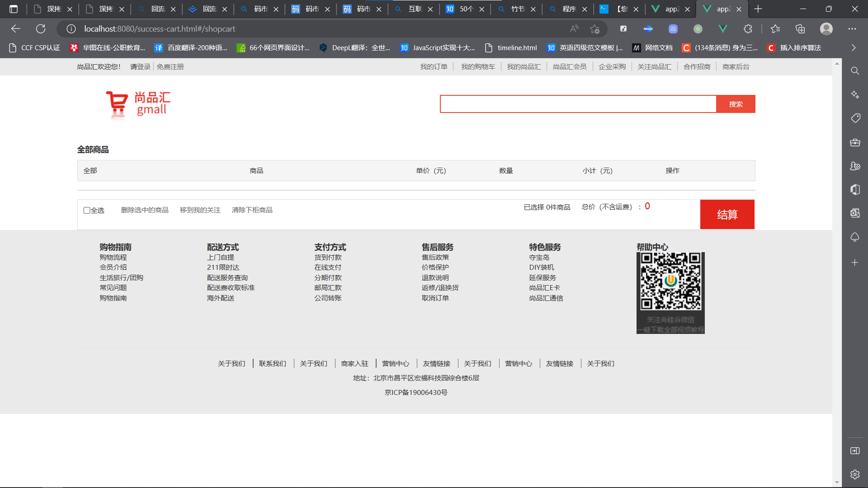Viewport: 868px width, 488px height.
Task: Switch to the 50个 Zhihu tab
Action: [465, 9]
